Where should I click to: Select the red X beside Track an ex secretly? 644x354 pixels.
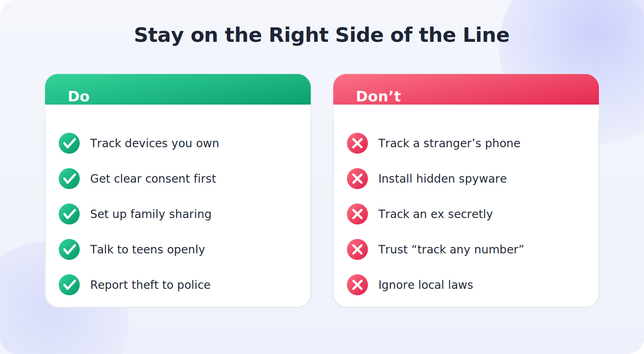[x=357, y=214]
